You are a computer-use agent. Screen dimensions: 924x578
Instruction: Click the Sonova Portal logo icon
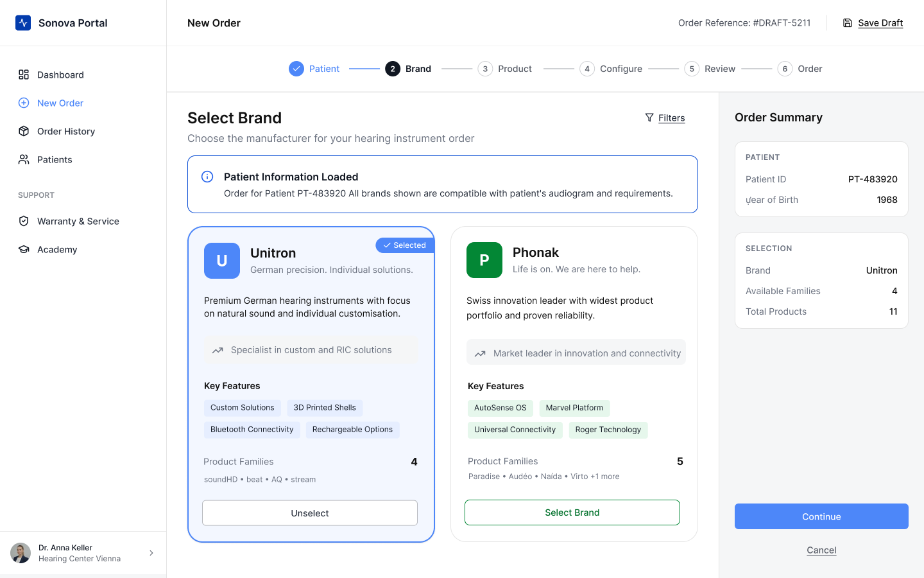coord(23,23)
